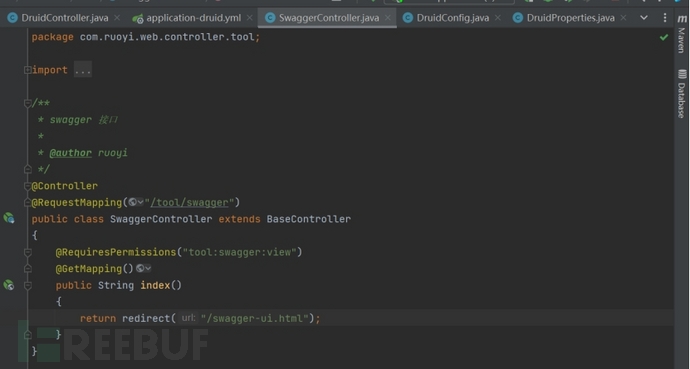Close the SwaggerController.java tab
690x369 pixels.
point(388,18)
